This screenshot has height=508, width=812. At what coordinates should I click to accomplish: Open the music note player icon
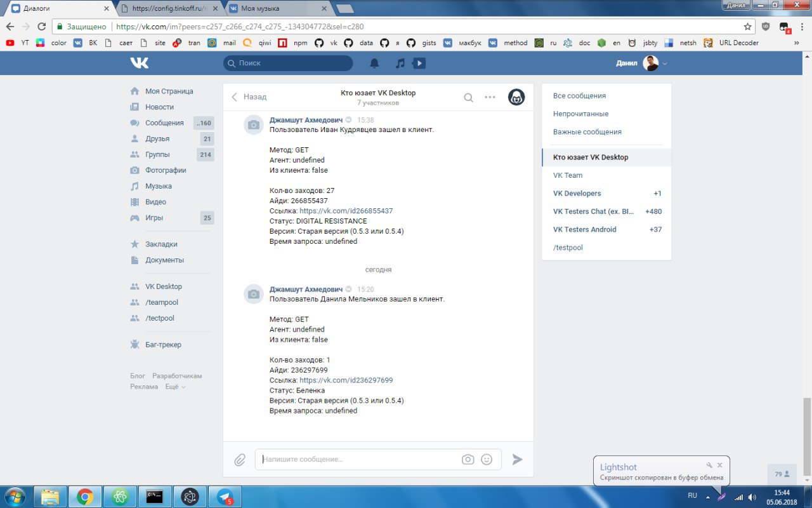(x=400, y=63)
